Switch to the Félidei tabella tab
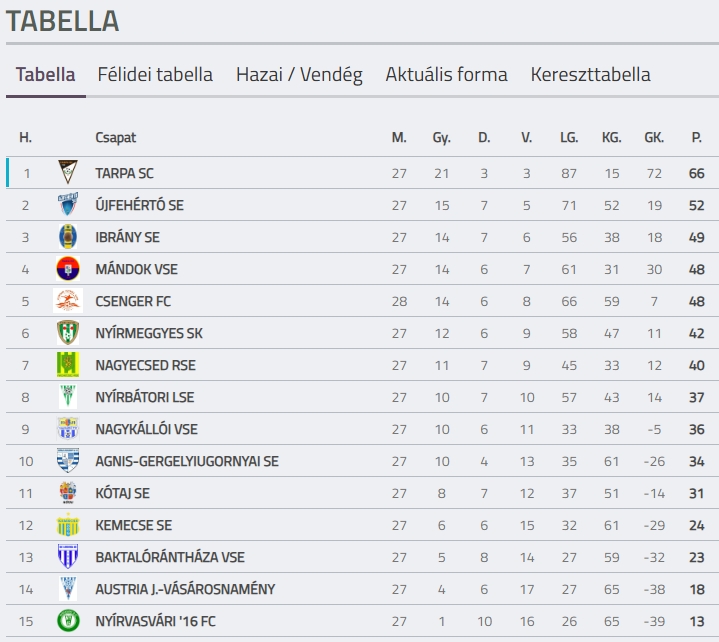719x642 pixels. click(x=155, y=74)
